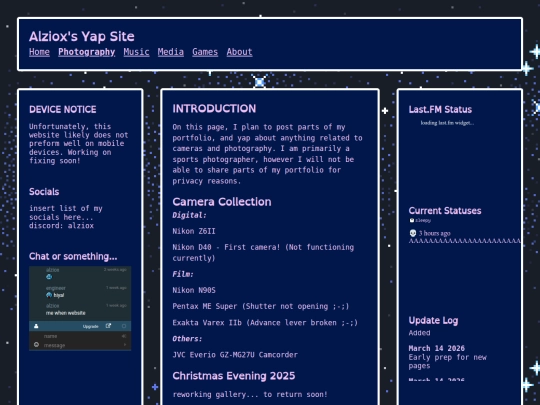Click the emoji beside 'hiya!' chat message
The width and height of the screenshot is (540, 405).
[x=49, y=295]
